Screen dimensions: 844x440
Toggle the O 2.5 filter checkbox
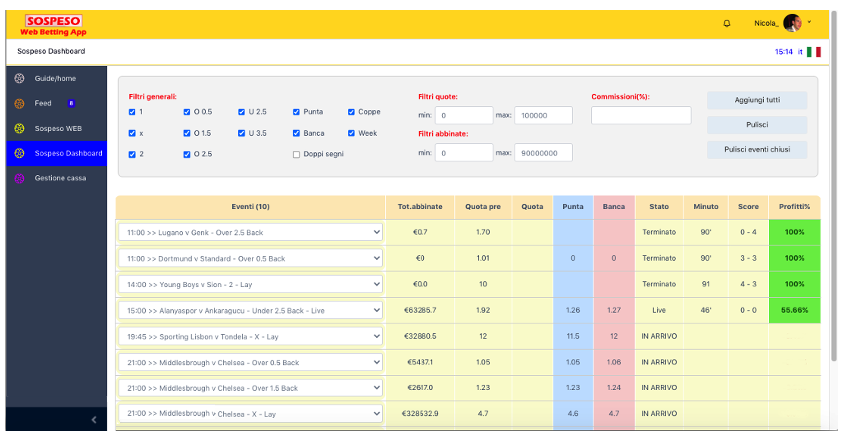pyautogui.click(x=187, y=154)
